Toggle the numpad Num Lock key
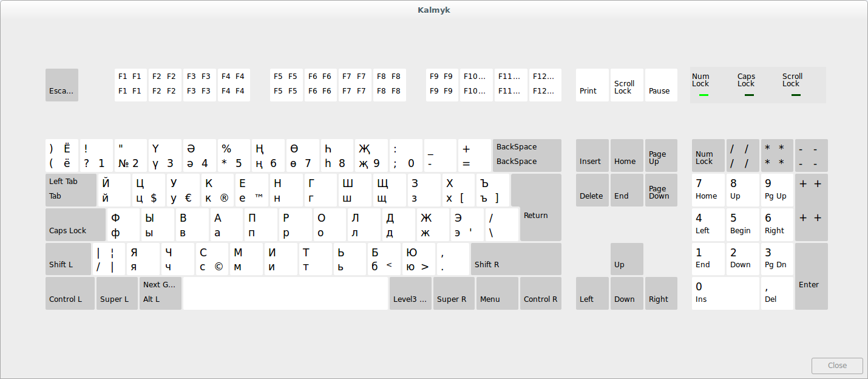This screenshot has height=379, width=868. 708,155
